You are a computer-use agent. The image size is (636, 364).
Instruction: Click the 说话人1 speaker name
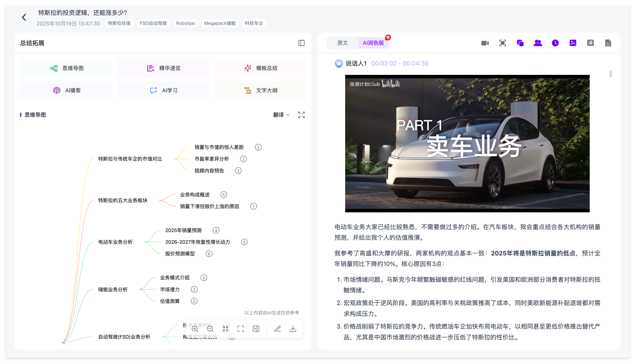[356, 63]
